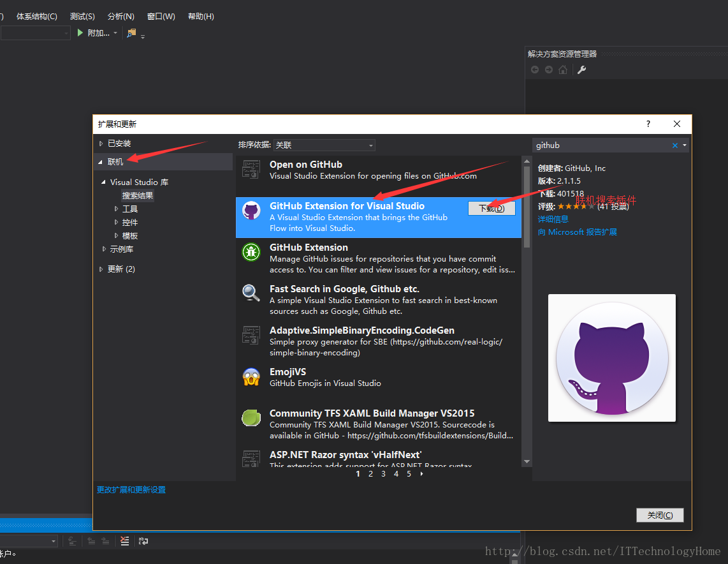728x564 pixels.
Task: Click the toolbar icon right of Attach
Action: coord(131,33)
